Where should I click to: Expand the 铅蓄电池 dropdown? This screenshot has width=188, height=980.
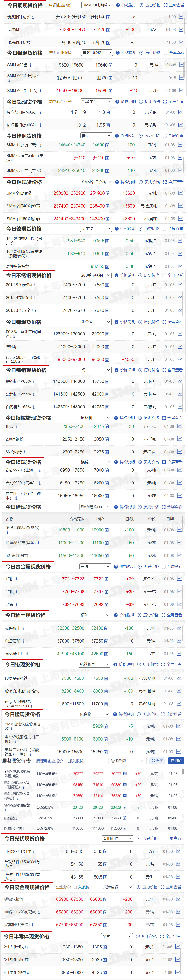click(96, 102)
